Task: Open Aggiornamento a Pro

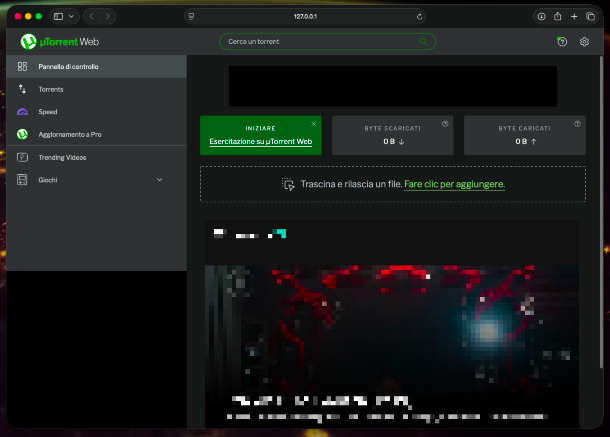Action: click(96, 134)
